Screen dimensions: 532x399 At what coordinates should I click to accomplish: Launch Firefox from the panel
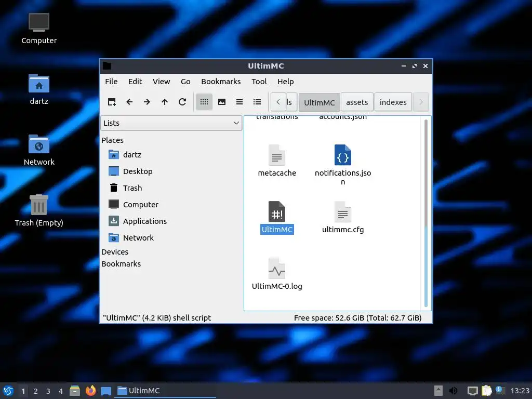[90, 391]
